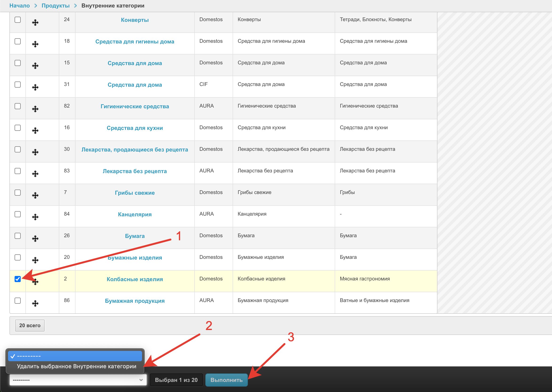Go to Продукты breadcrumb
Image resolution: width=552 pixels, height=392 pixels.
click(x=55, y=6)
